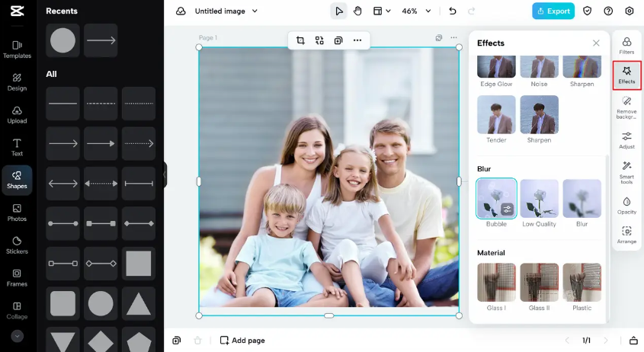Open page more options above canvas

click(x=453, y=38)
